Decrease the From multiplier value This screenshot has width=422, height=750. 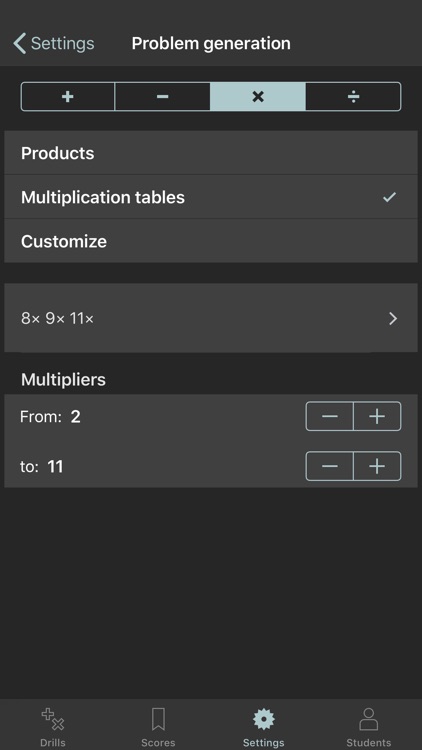pyautogui.click(x=330, y=417)
